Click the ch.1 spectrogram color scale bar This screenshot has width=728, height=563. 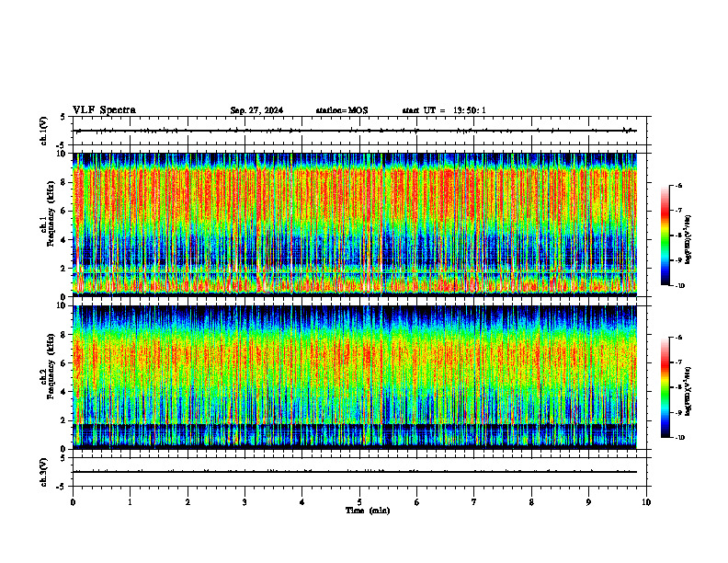pos(665,236)
